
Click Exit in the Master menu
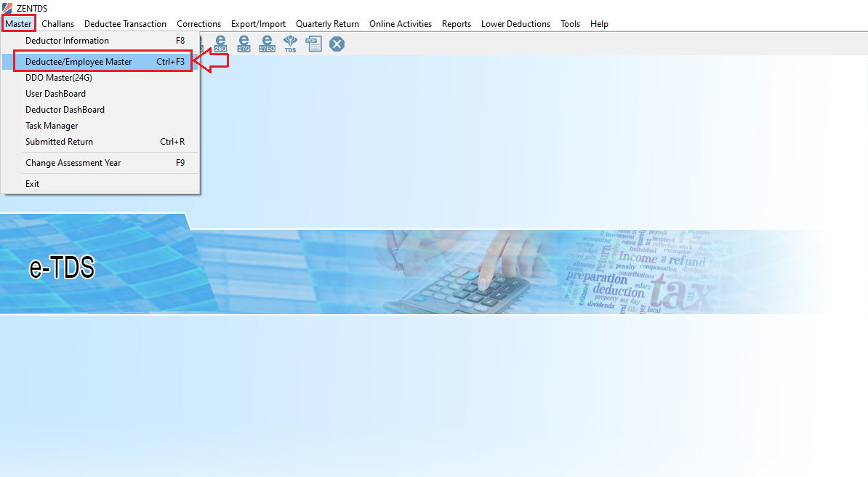[100, 184]
